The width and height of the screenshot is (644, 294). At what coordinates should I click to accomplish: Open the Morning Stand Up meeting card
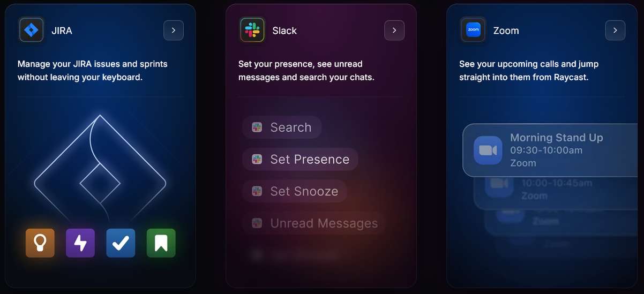[553, 150]
